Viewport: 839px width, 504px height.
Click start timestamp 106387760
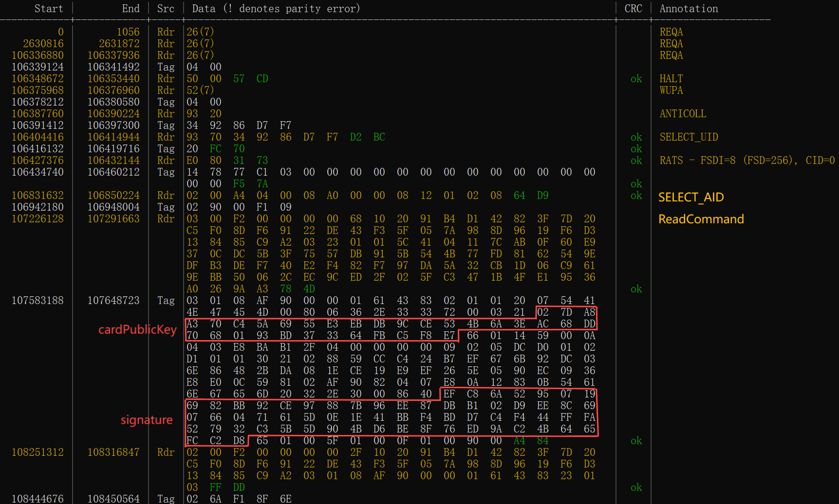[37, 114]
